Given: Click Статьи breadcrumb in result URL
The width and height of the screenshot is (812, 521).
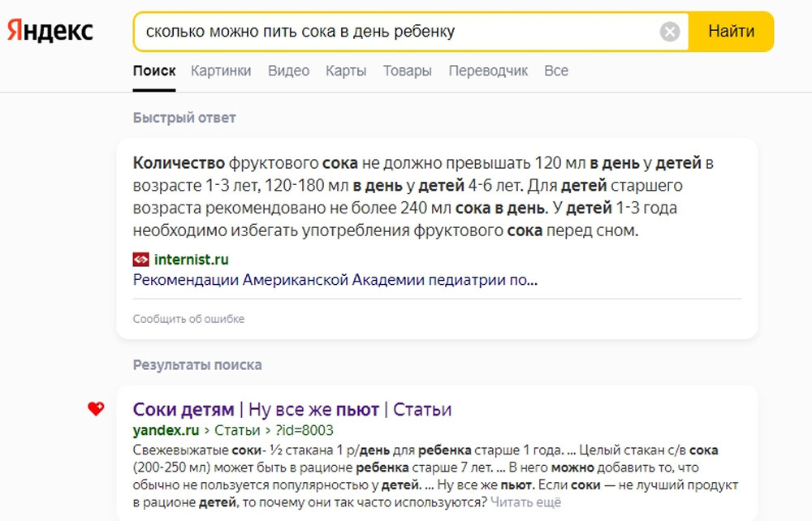Looking at the screenshot, I should point(237,430).
